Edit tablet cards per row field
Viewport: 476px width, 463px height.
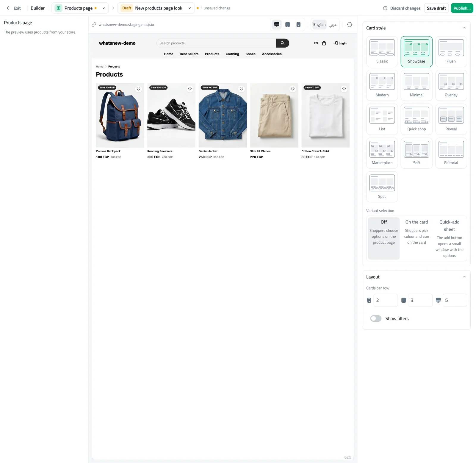point(420,300)
